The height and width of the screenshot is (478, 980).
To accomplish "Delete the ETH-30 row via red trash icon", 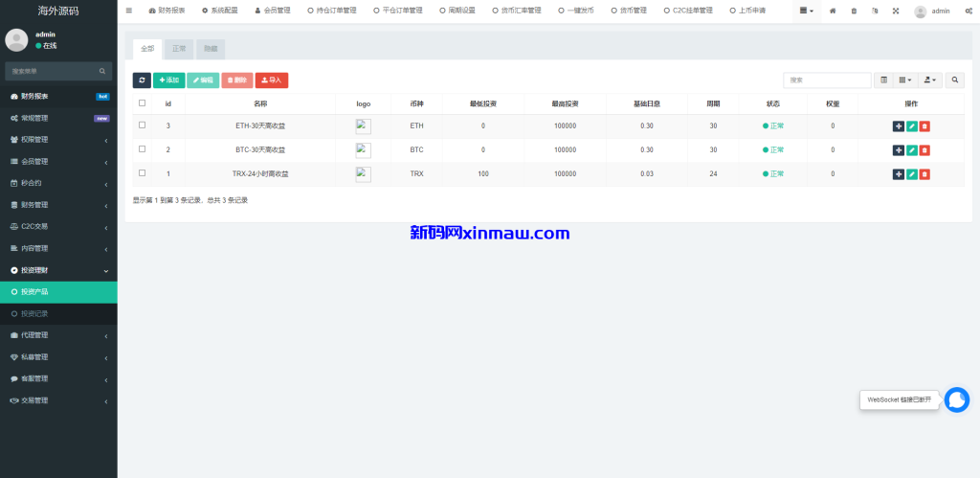I will point(925,126).
